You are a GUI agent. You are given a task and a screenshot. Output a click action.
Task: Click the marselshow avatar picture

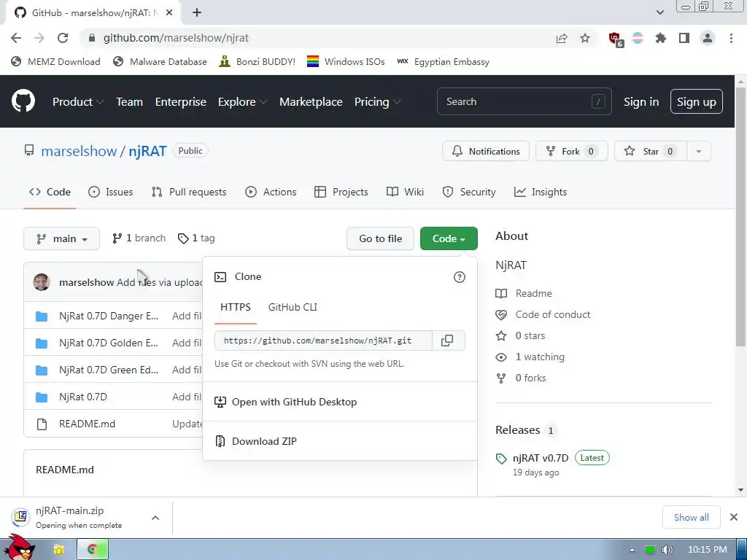[42, 282]
